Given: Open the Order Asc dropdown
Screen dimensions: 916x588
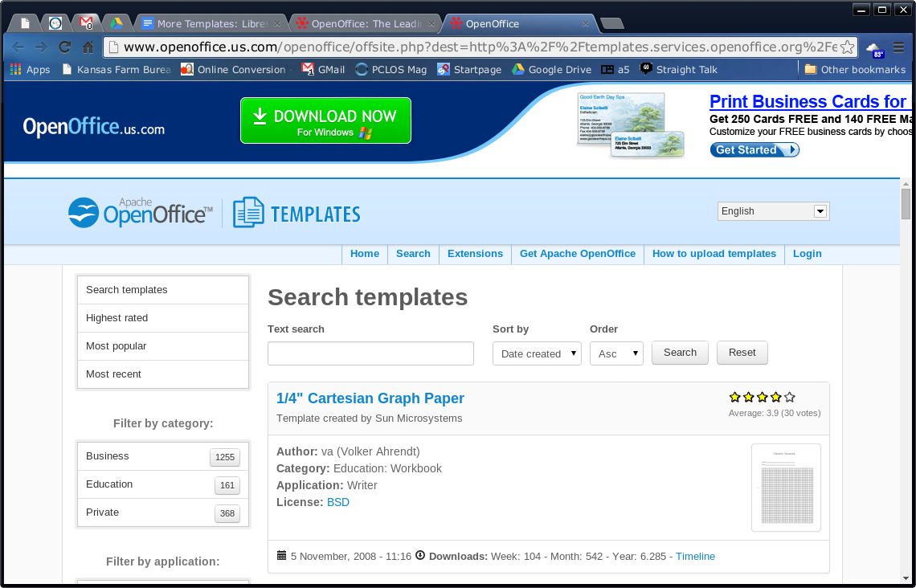Looking at the screenshot, I should click(616, 353).
